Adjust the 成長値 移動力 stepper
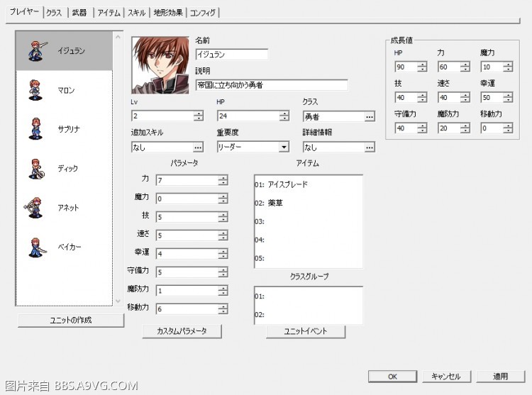Viewport: 532px width, 395px height. [x=508, y=128]
